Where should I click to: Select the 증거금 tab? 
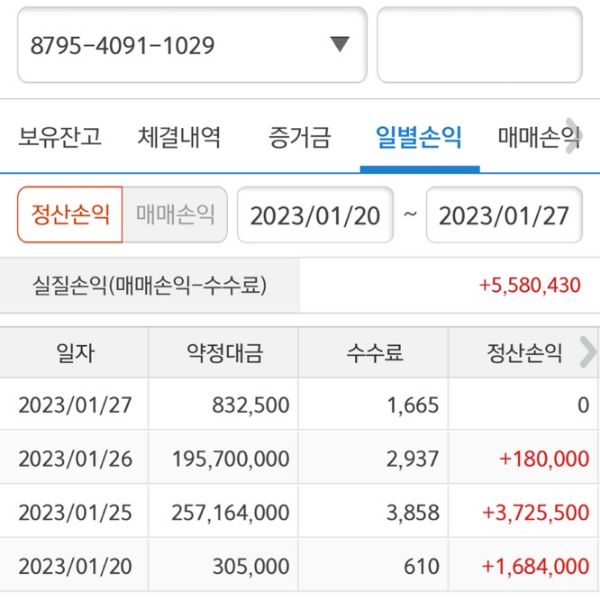click(299, 137)
